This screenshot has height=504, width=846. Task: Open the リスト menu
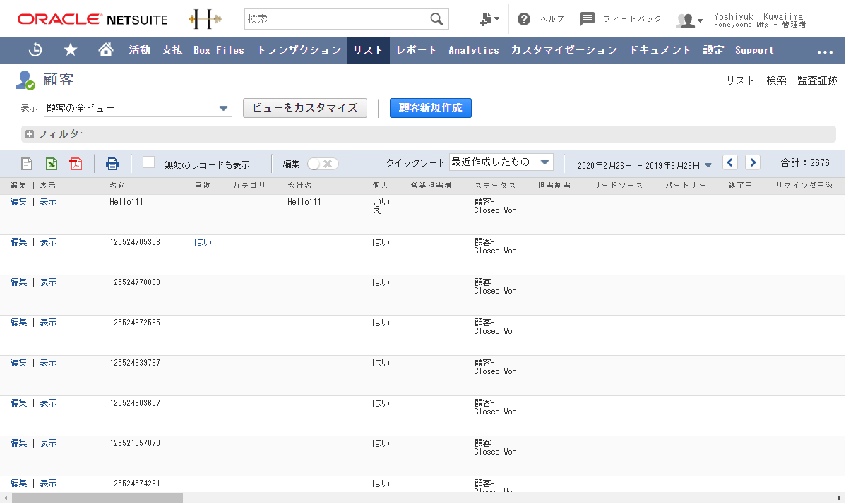coord(368,50)
